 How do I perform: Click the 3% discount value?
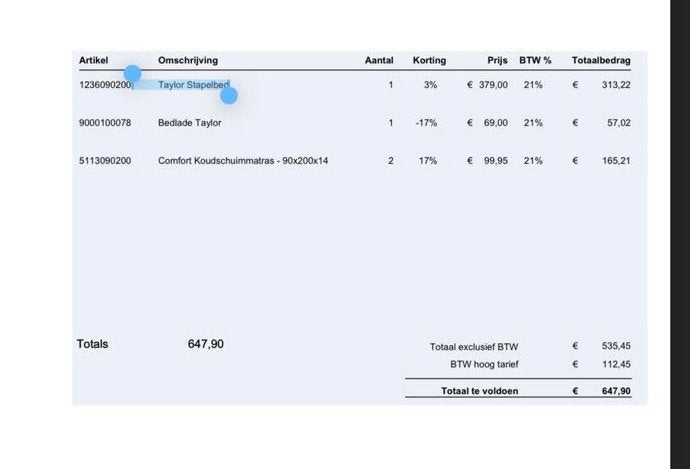(430, 85)
